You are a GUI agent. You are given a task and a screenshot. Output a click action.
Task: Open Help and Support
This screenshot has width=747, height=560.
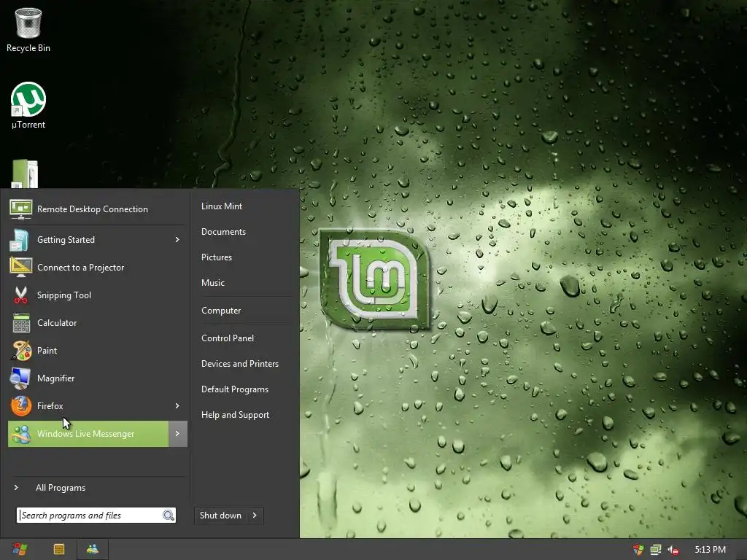[236, 415]
